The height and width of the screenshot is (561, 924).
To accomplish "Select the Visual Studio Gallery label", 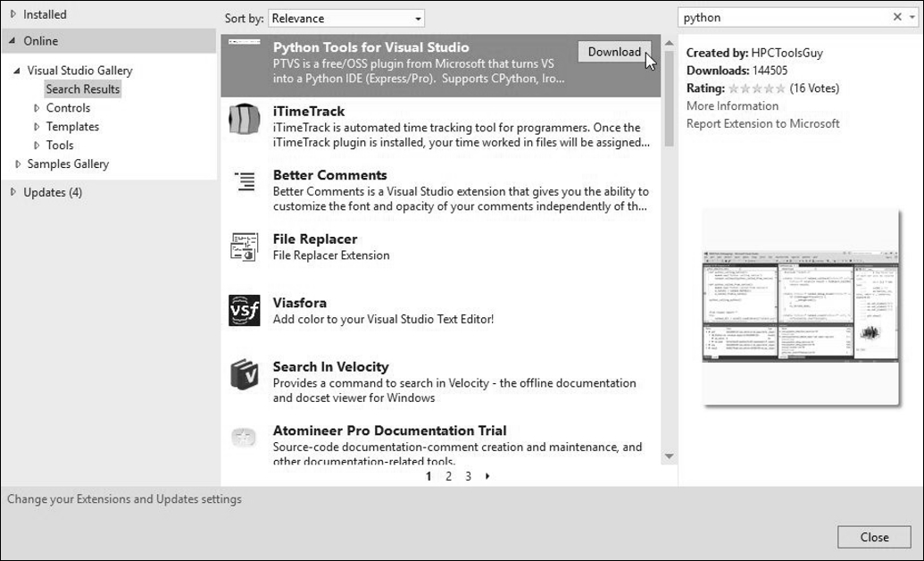I will 80,71.
